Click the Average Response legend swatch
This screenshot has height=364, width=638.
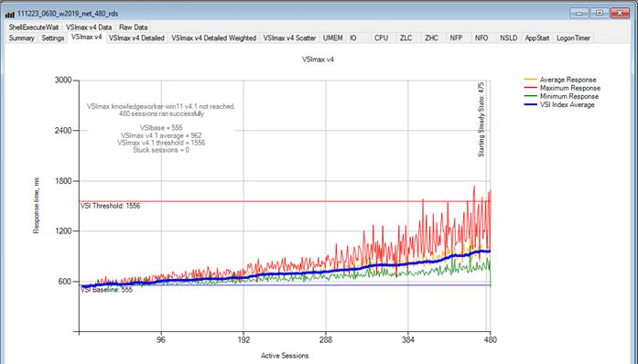coord(530,80)
